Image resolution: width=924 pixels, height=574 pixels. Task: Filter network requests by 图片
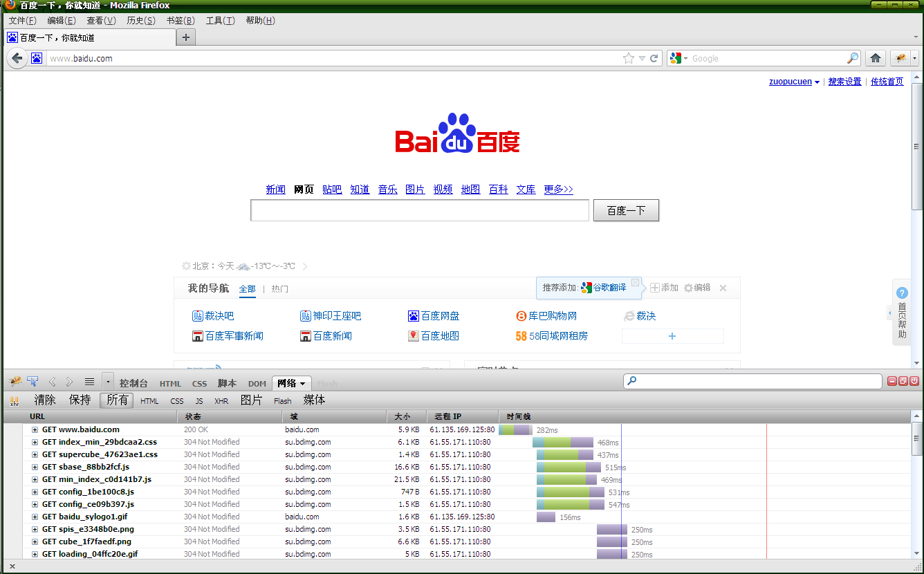[x=252, y=400]
